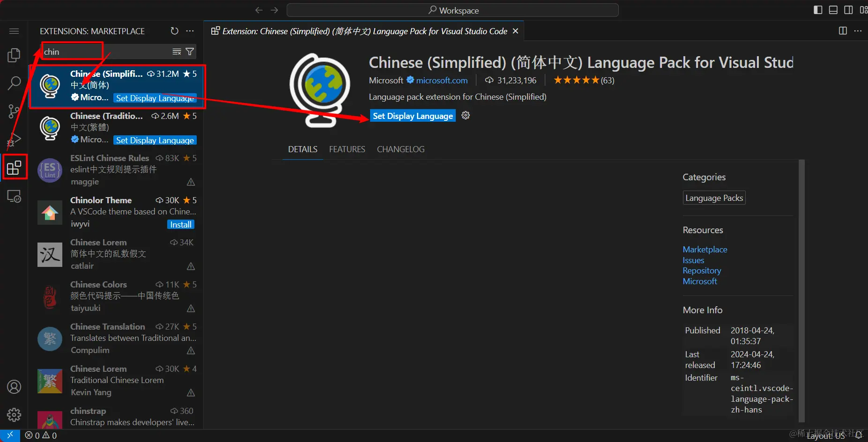Click the main Set Display Language button
The height and width of the screenshot is (442, 868).
413,116
